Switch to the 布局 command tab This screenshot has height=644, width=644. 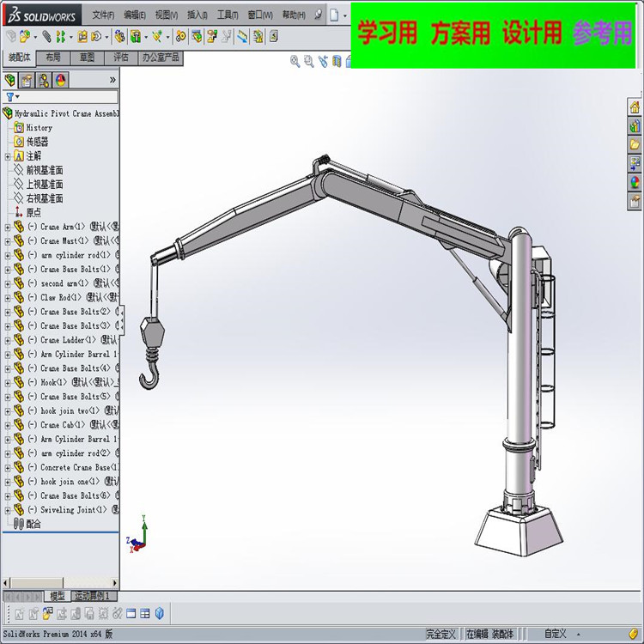pyautogui.click(x=53, y=58)
